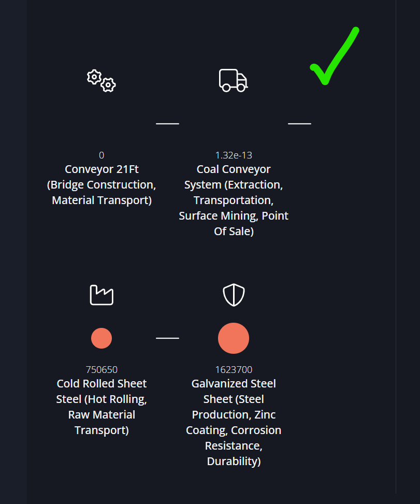420x504 pixels.
Task: Click the thin vertical divider at right edge
Action: point(396,247)
